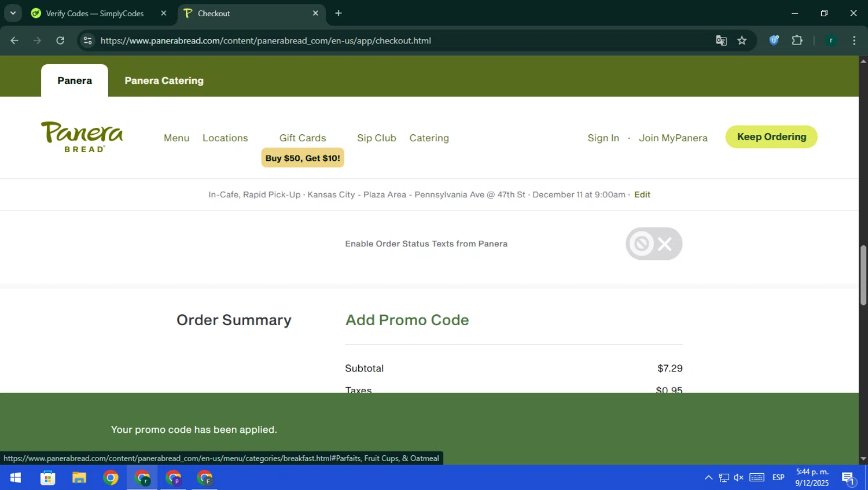Go forward with the browser arrow
Viewport: 868px width, 490px height.
(x=37, y=40)
